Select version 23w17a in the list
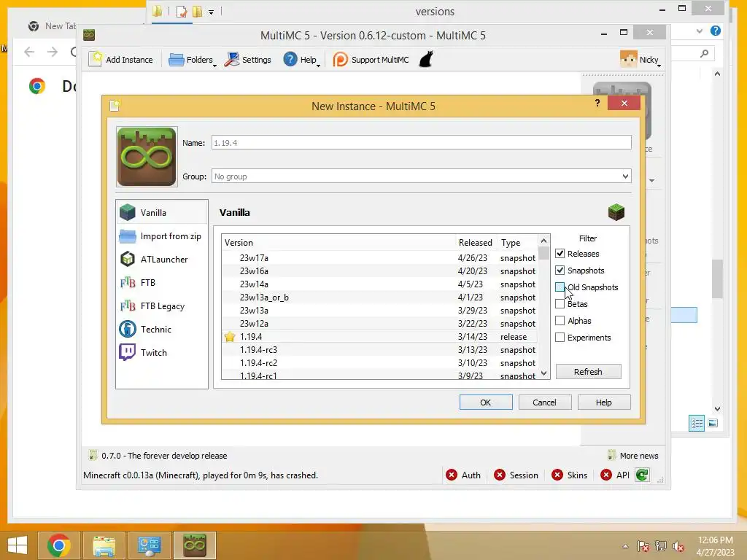 (379, 257)
